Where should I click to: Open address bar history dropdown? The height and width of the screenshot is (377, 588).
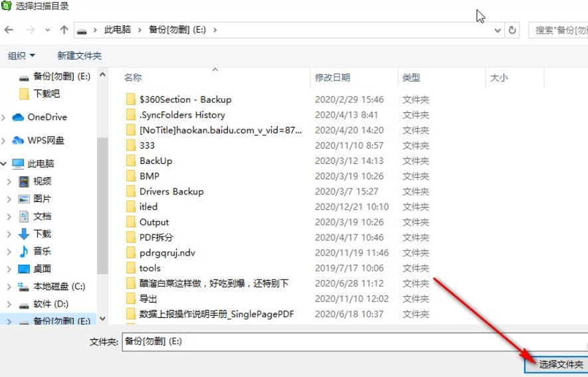(498, 31)
